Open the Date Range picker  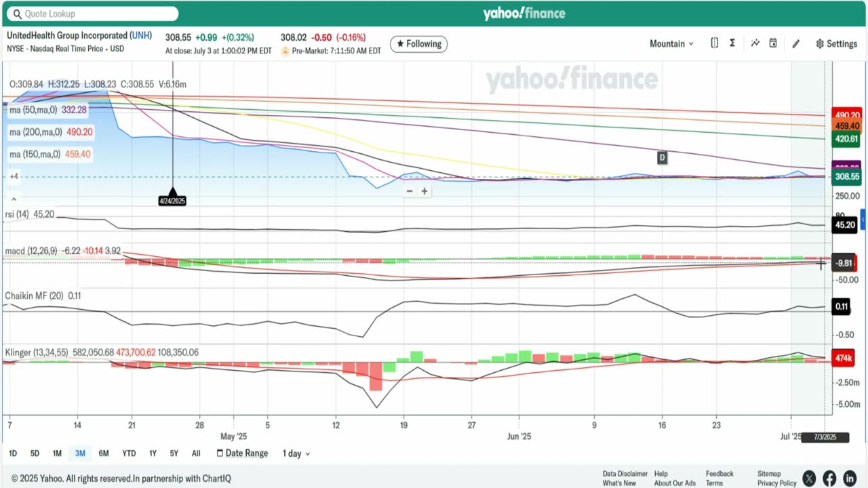click(x=242, y=453)
